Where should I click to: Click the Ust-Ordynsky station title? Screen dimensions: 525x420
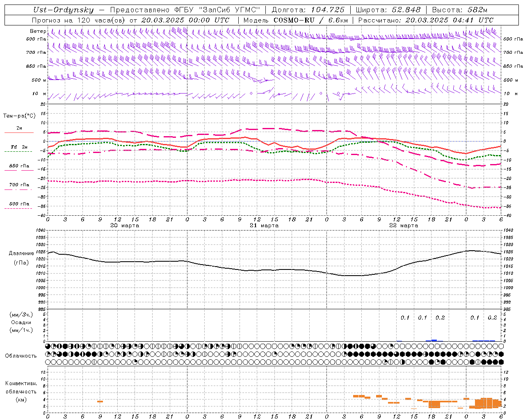pos(63,10)
